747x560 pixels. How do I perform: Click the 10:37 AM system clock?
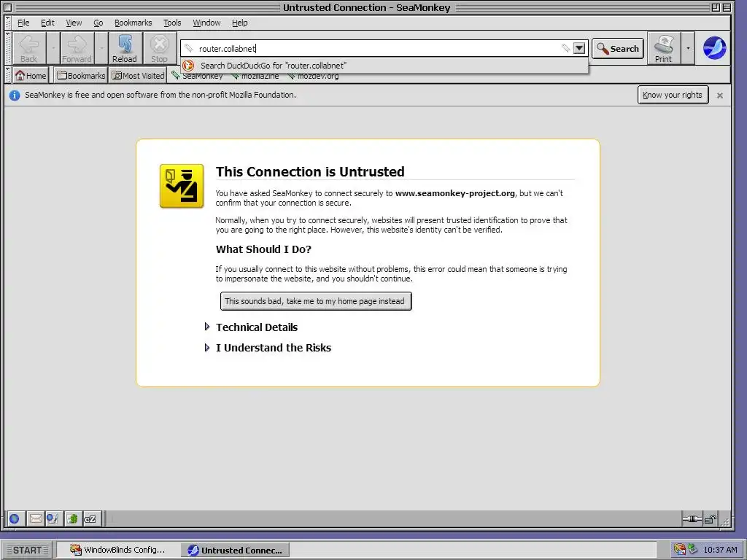point(720,550)
